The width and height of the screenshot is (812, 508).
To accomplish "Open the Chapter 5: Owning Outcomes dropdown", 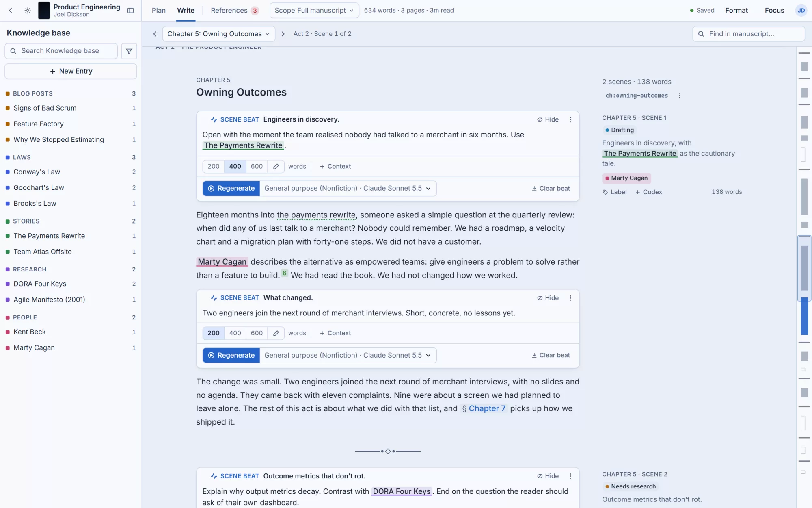I will point(218,34).
